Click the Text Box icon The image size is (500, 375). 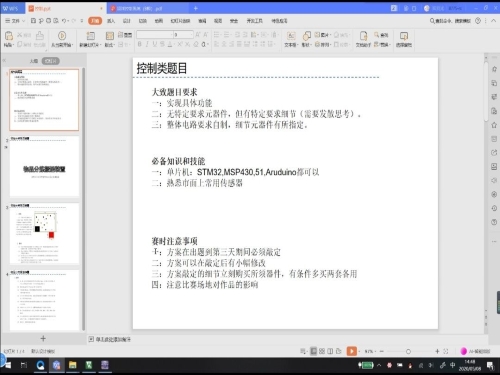291,36
